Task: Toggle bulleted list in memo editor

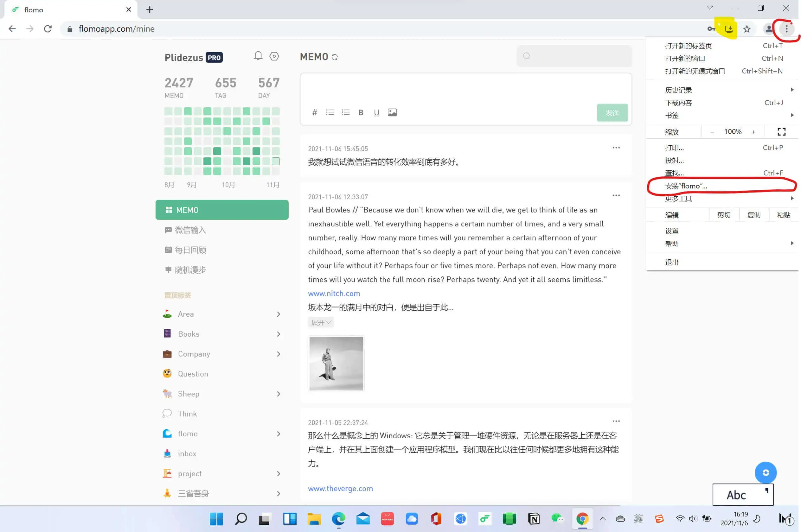Action: click(x=330, y=112)
